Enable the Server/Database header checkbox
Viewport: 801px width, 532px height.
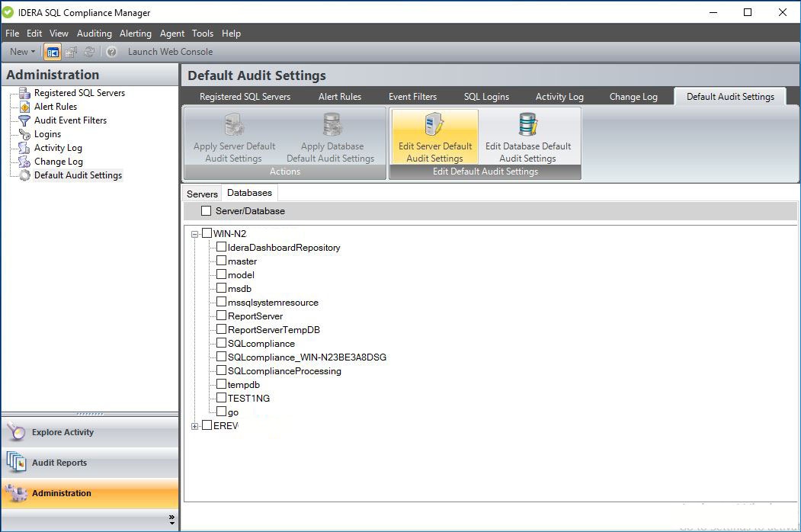[207, 211]
